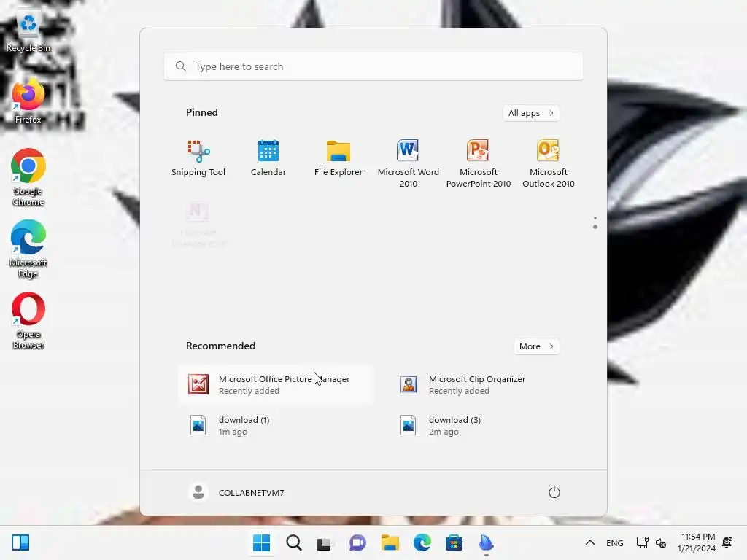
Task: Open Microsoft Office Picture Manager
Action: 276,385
